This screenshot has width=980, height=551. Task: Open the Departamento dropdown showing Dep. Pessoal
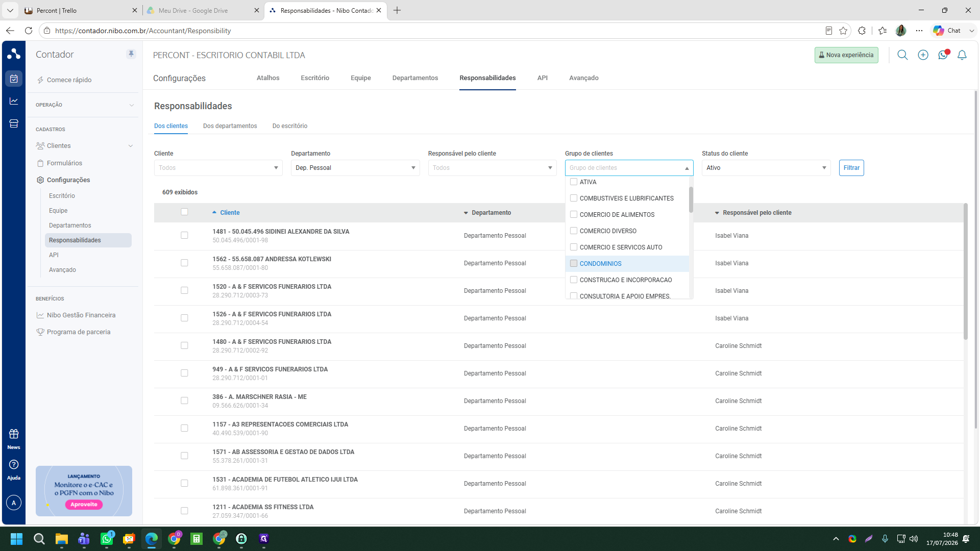click(355, 168)
